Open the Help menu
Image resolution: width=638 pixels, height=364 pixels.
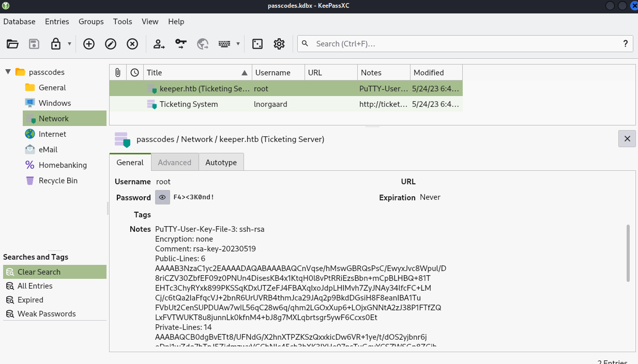click(176, 22)
